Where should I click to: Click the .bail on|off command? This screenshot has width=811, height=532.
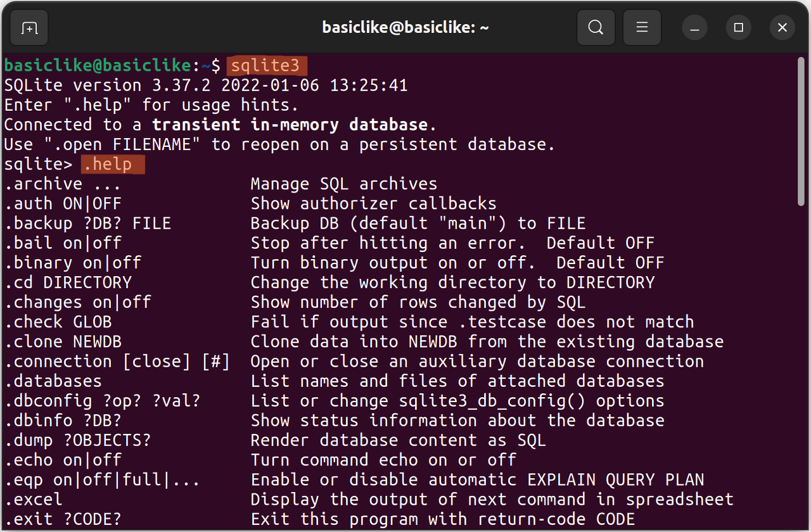(63, 243)
